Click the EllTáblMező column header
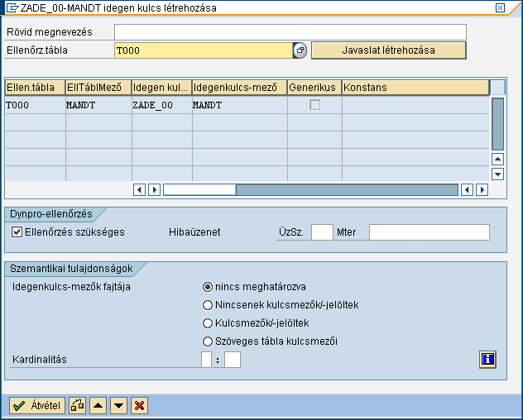Screen dimensions: 523x420 pyautogui.click(x=98, y=88)
